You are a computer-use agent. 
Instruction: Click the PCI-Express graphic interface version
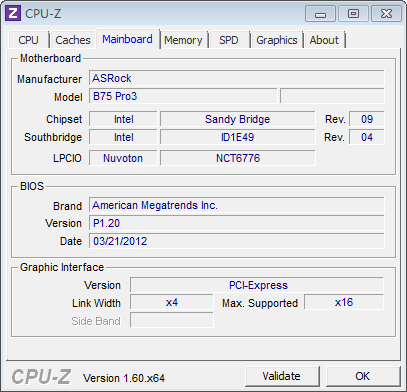257,285
